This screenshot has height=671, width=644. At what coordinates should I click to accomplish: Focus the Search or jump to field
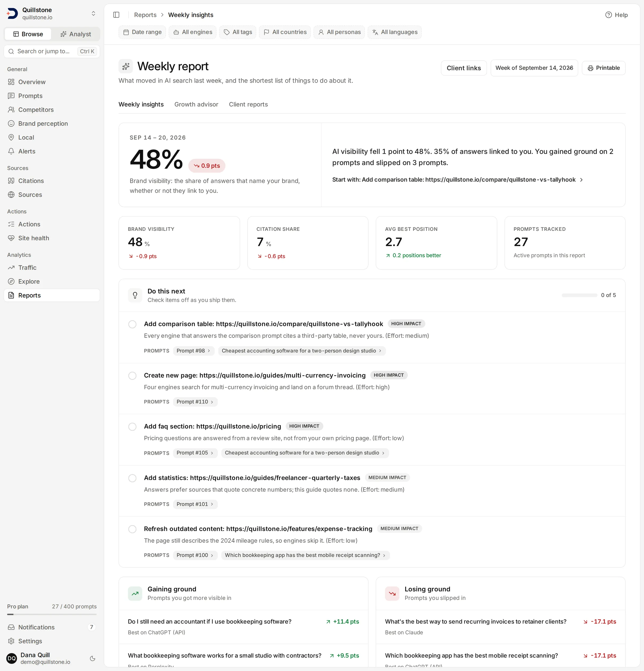(x=52, y=51)
